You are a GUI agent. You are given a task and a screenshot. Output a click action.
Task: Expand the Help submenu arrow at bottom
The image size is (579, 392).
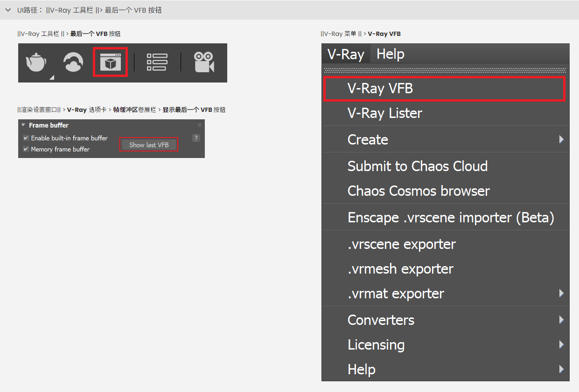point(561,369)
